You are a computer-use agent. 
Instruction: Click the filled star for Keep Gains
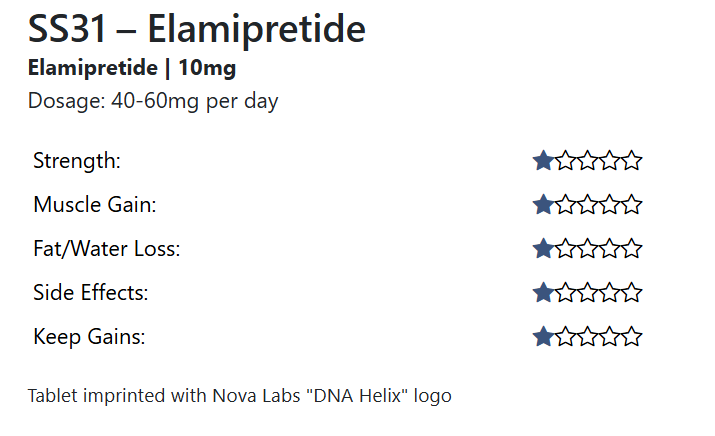click(544, 337)
